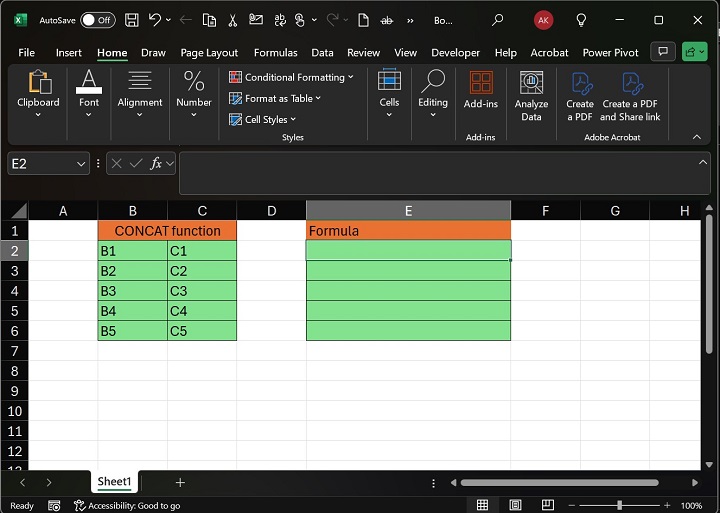The height and width of the screenshot is (513, 720).
Task: Click the Cut scissors icon
Action: [233, 20]
